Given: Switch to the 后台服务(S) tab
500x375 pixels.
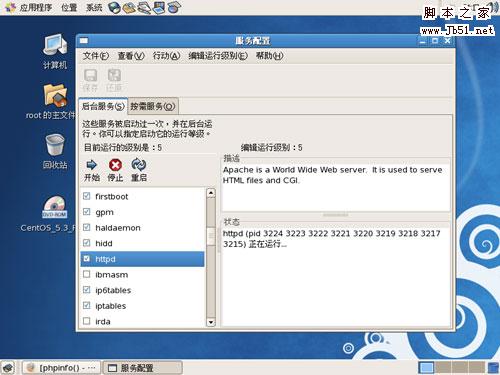Looking at the screenshot, I should 103,106.
